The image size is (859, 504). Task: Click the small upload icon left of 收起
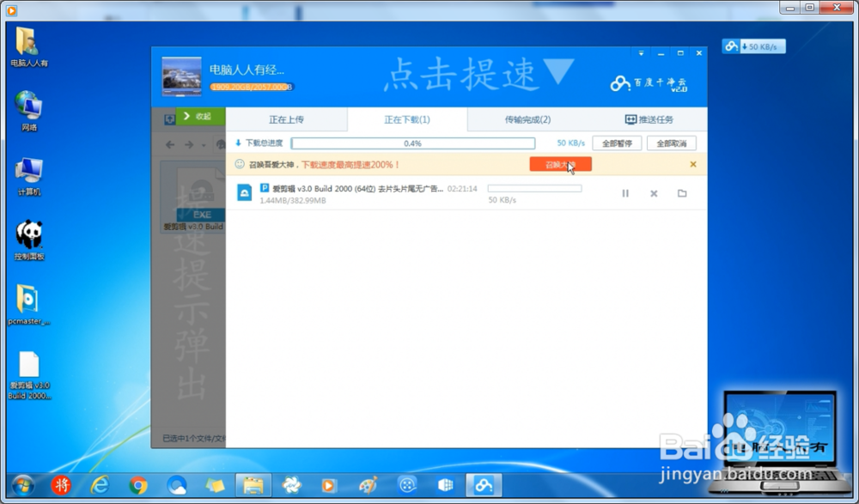pyautogui.click(x=169, y=118)
